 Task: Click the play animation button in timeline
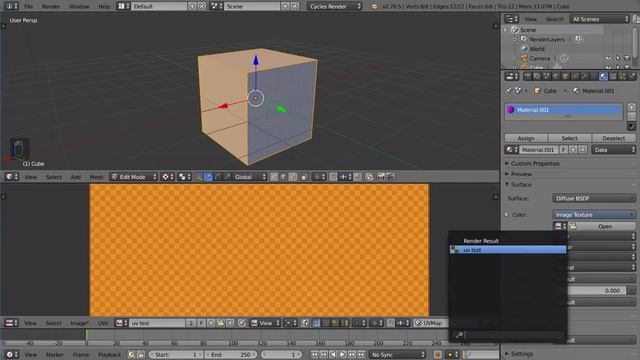pos(342,355)
